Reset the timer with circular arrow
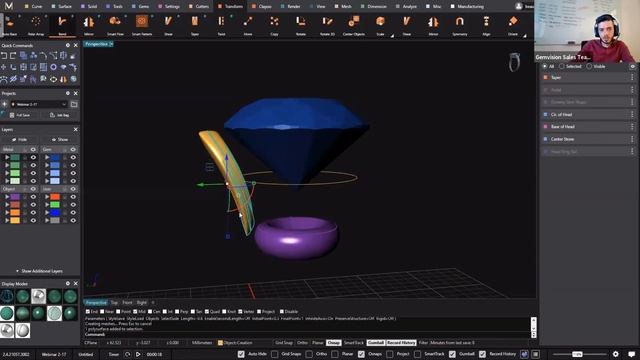This screenshot has width=640, height=360. coord(127,354)
